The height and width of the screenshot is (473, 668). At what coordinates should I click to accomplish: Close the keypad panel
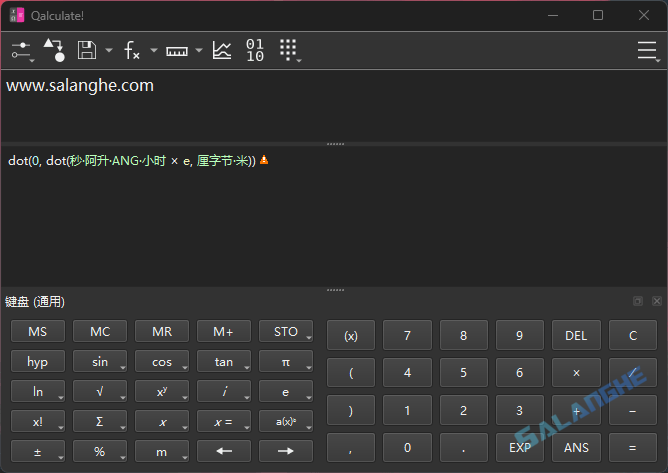pos(657,301)
